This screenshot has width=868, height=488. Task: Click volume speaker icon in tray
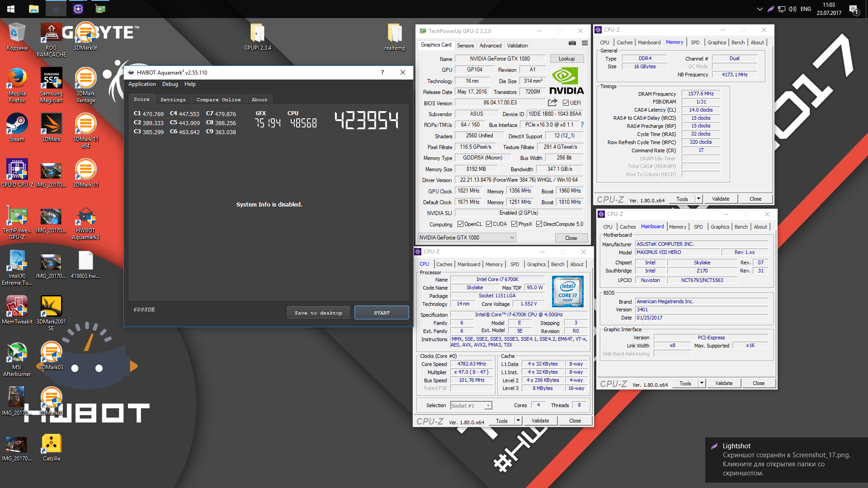(792, 9)
